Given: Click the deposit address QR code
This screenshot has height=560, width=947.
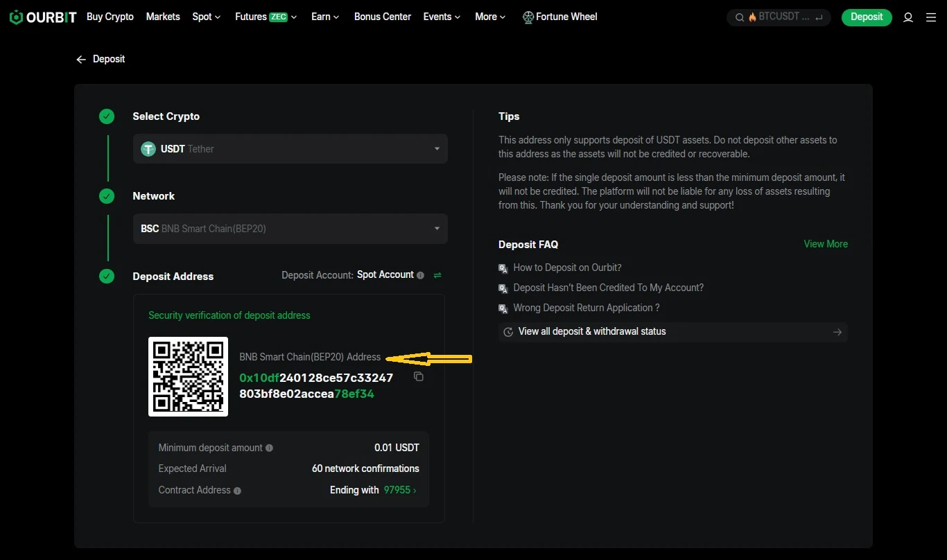Looking at the screenshot, I should pyautogui.click(x=188, y=376).
